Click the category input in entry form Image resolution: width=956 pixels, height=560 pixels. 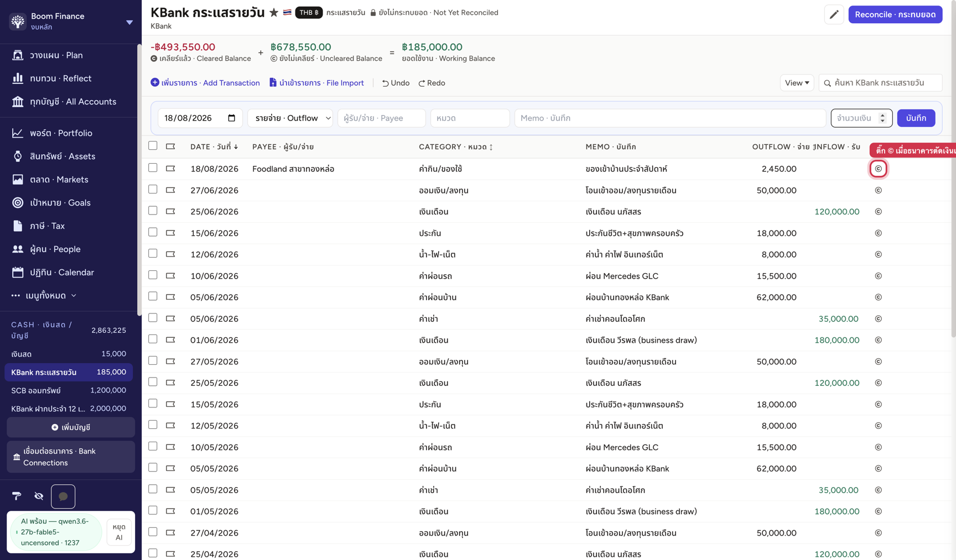pyautogui.click(x=470, y=118)
